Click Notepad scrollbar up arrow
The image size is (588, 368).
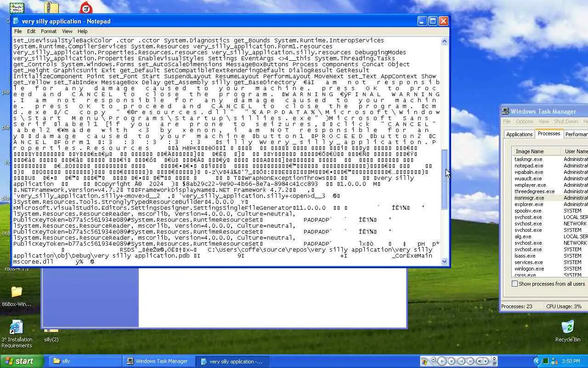(x=445, y=41)
